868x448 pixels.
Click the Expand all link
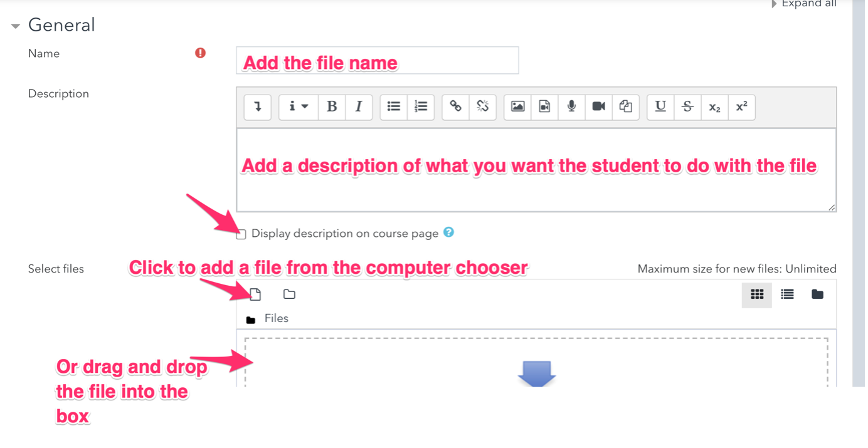808,4
